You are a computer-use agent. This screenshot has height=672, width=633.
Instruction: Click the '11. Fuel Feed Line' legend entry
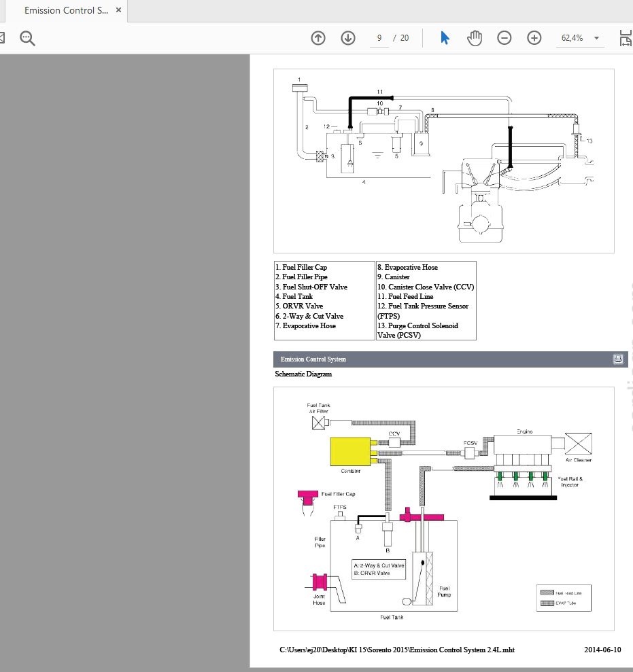click(x=405, y=296)
